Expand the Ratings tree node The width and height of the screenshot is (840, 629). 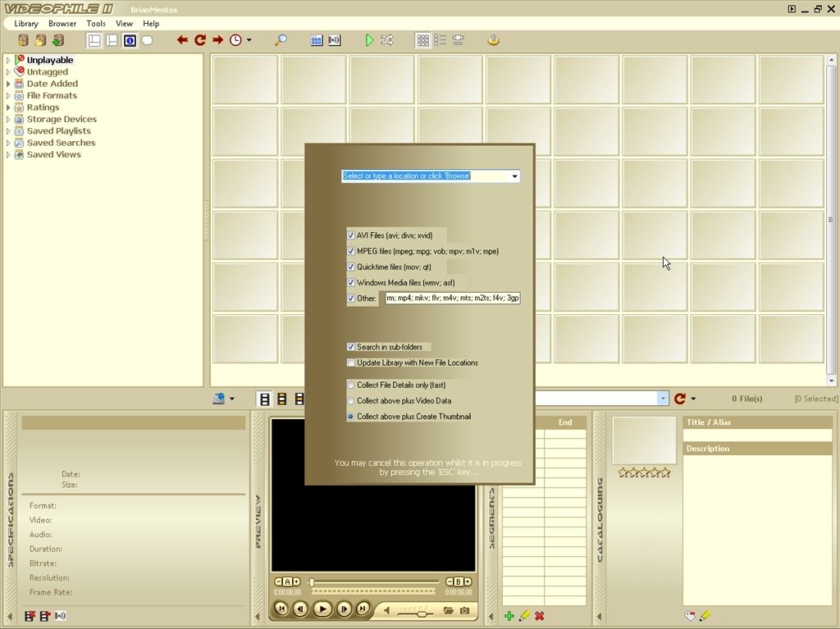8,107
